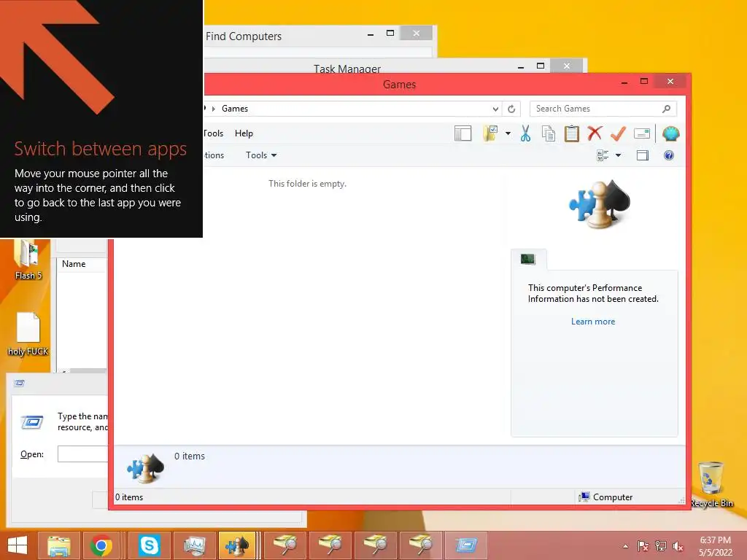Click the Run icon inside Run dialog
The height and width of the screenshot is (560, 747).
pyautogui.click(x=32, y=422)
